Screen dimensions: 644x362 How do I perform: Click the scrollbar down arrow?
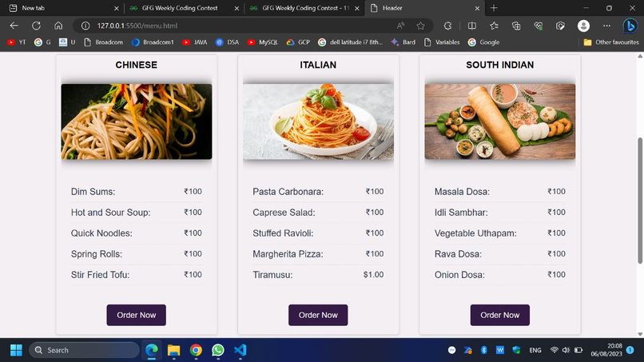640,334
